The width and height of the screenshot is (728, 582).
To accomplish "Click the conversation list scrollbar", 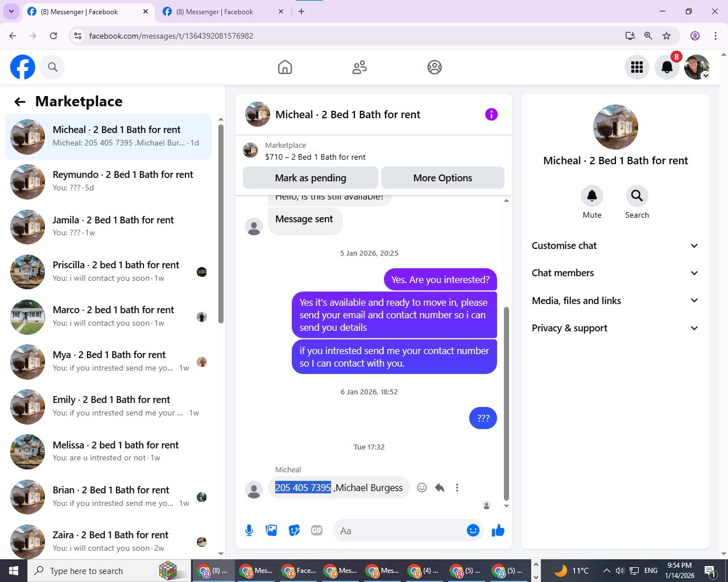I will (x=221, y=224).
